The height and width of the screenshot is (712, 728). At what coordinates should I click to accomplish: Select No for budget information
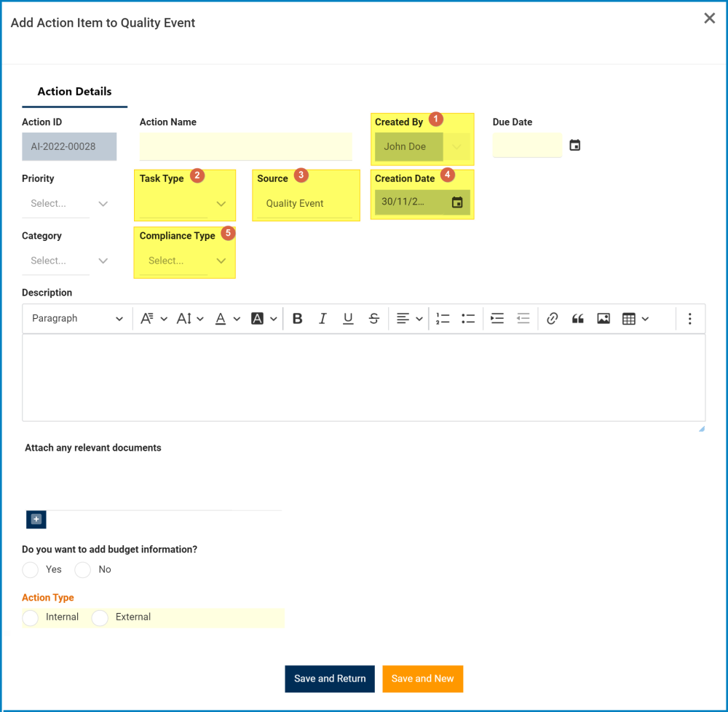point(83,569)
